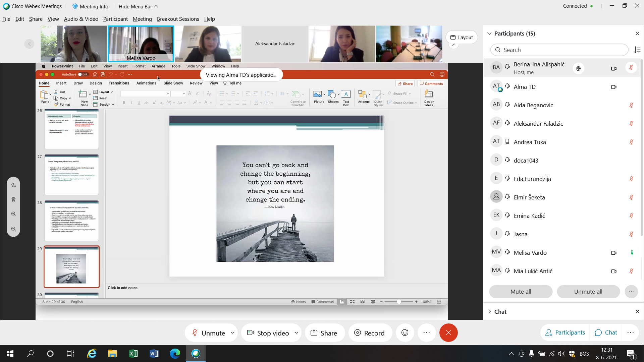
Task: Expand the Chat panel section
Action: click(489, 311)
